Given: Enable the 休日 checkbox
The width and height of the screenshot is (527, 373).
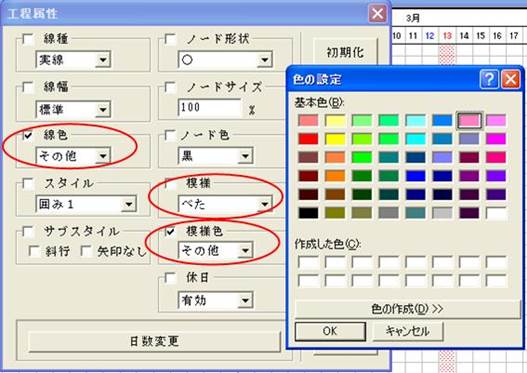Looking at the screenshot, I should tap(170, 278).
